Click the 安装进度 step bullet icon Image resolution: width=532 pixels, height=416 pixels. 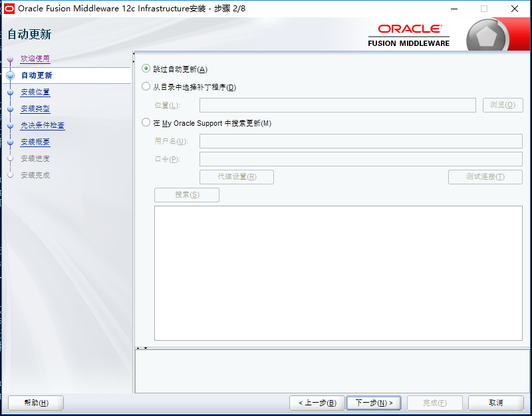click(11, 158)
